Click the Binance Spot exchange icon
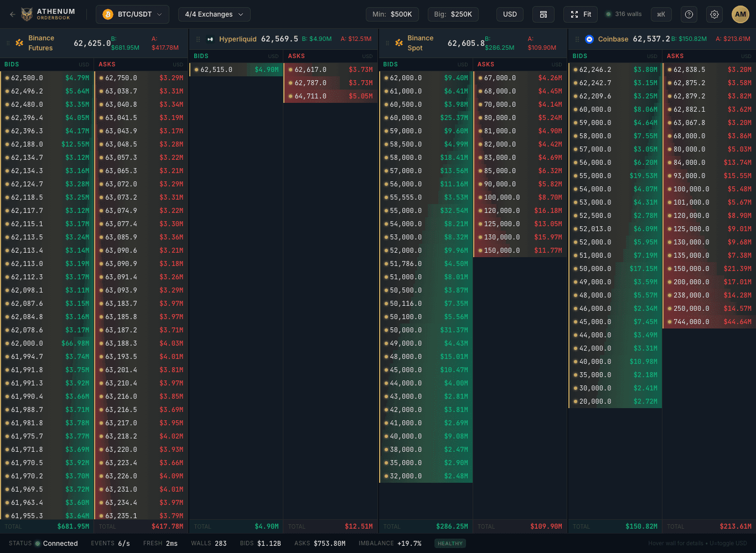756x553 pixels. (399, 43)
